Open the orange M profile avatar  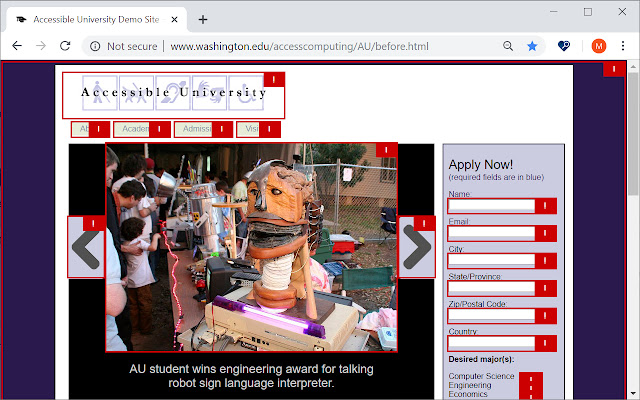click(x=599, y=46)
